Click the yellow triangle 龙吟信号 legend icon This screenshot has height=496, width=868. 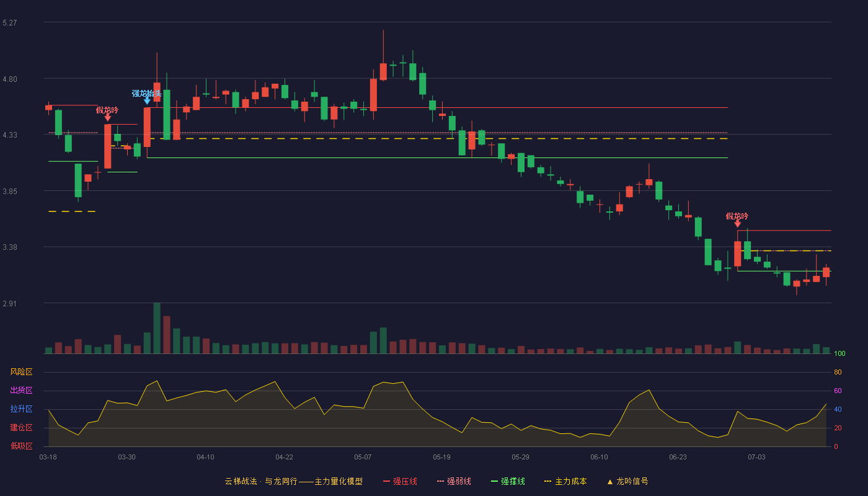609,481
